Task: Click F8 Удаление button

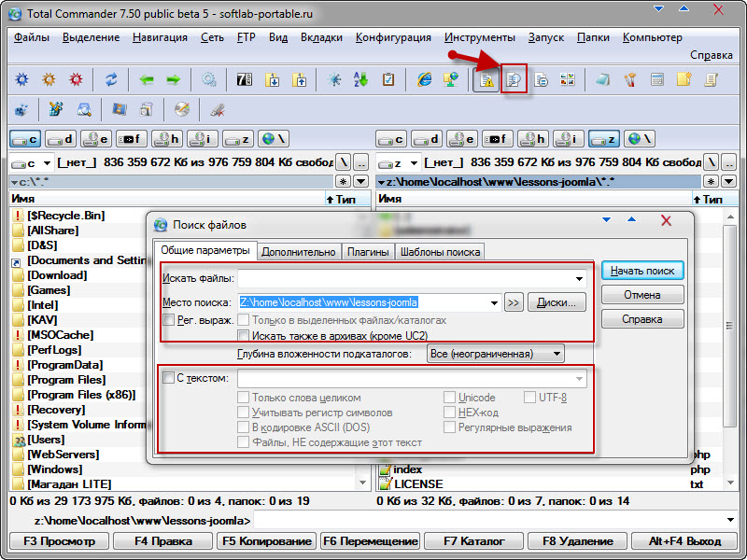Action: tap(577, 541)
